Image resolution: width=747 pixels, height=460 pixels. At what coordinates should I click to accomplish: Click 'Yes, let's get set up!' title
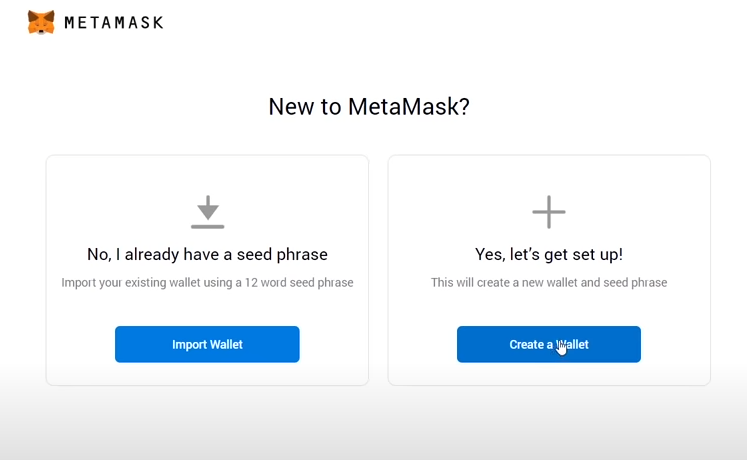pos(549,254)
